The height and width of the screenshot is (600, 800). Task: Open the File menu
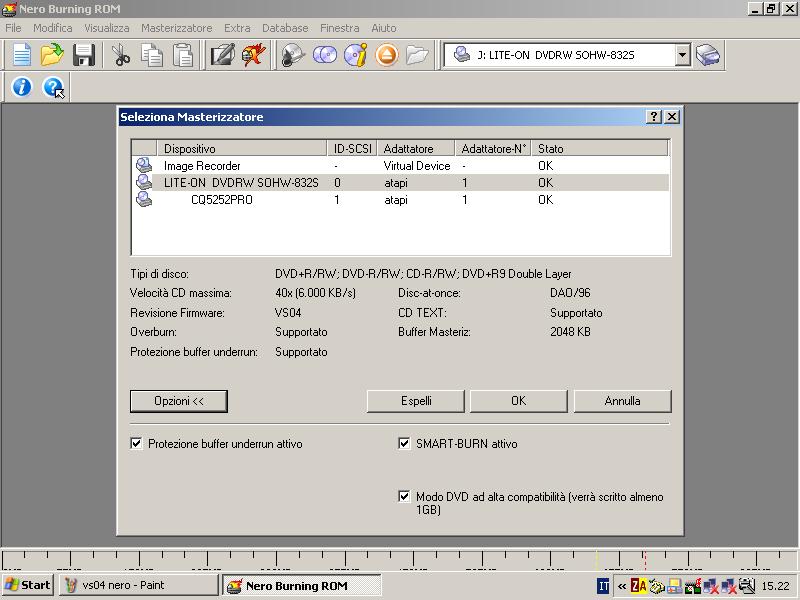pyautogui.click(x=13, y=28)
